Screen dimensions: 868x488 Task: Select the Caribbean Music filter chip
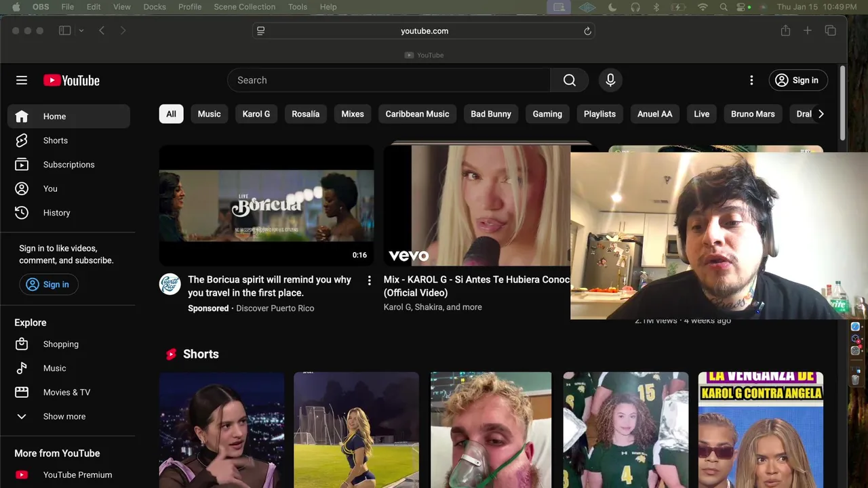click(x=417, y=114)
